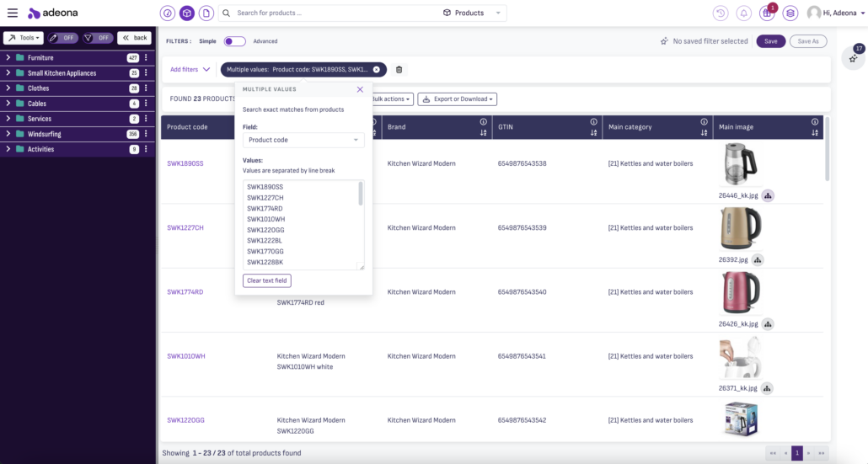Open the products cube icon
Screen dimensions: 868x464
186,13
